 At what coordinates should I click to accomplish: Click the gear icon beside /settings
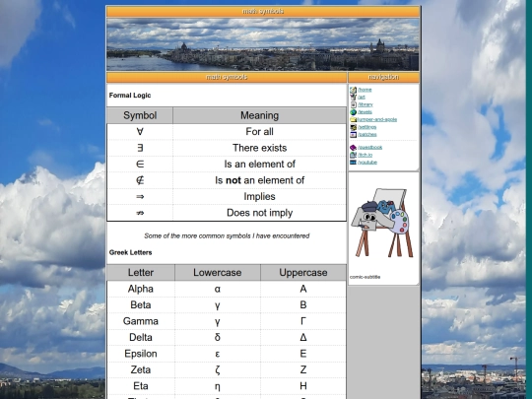click(354, 127)
